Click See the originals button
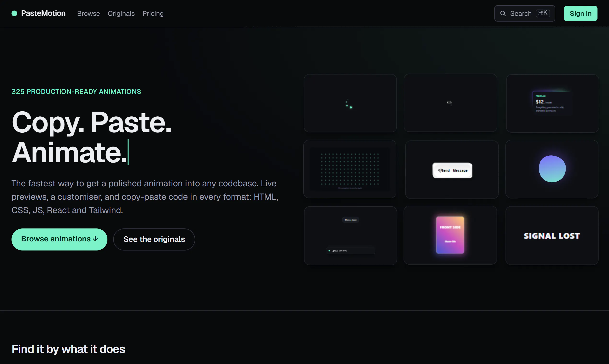This screenshot has height=364, width=609. pyautogui.click(x=154, y=239)
